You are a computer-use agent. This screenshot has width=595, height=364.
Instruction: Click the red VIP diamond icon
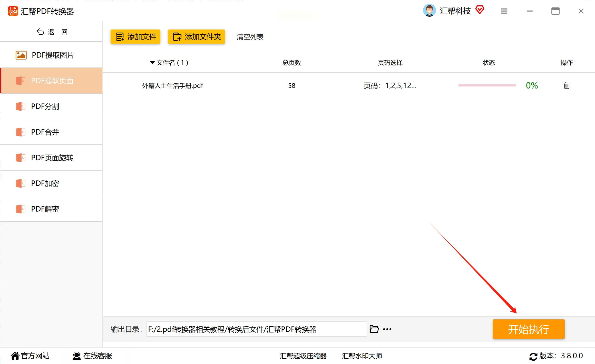(x=480, y=10)
